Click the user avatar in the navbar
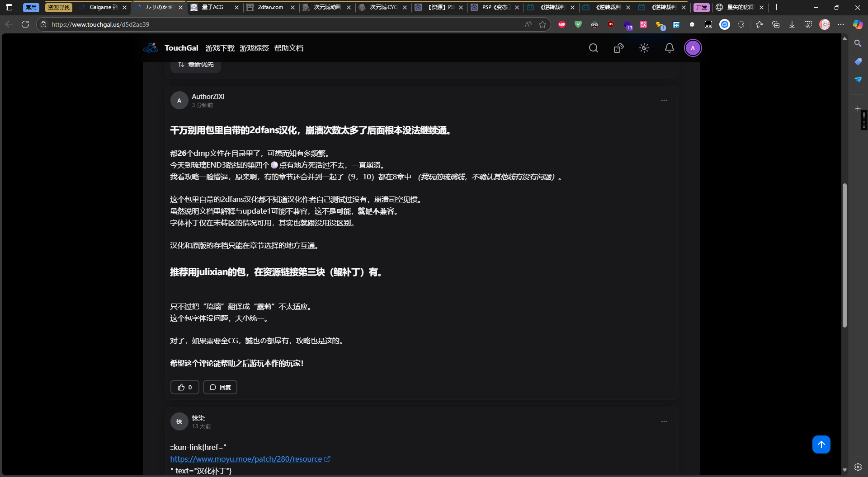The height and width of the screenshot is (477, 868). (693, 48)
